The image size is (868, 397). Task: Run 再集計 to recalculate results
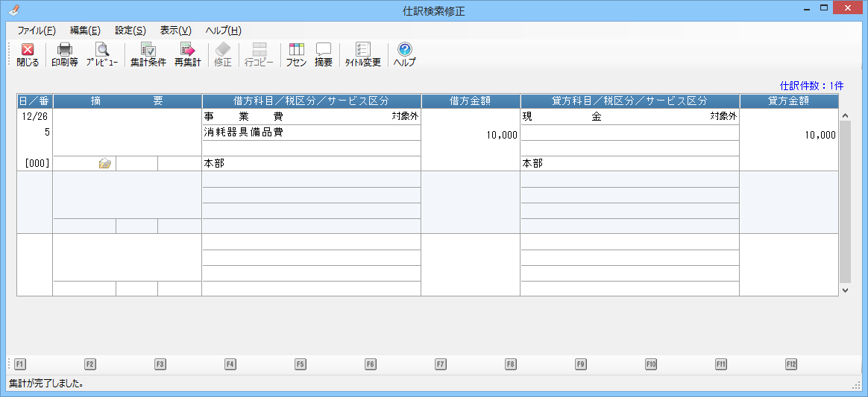[187, 54]
